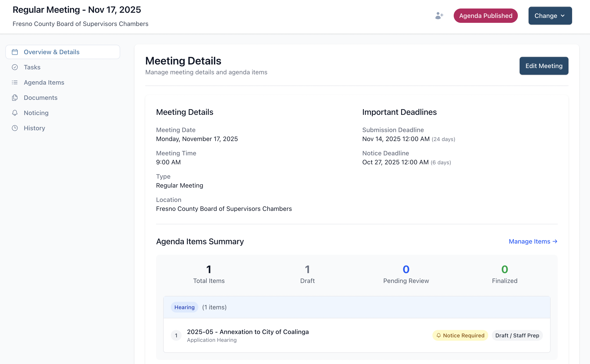Click the bell icon in Notice Required badge
This screenshot has height=364, width=590.
pyautogui.click(x=439, y=335)
